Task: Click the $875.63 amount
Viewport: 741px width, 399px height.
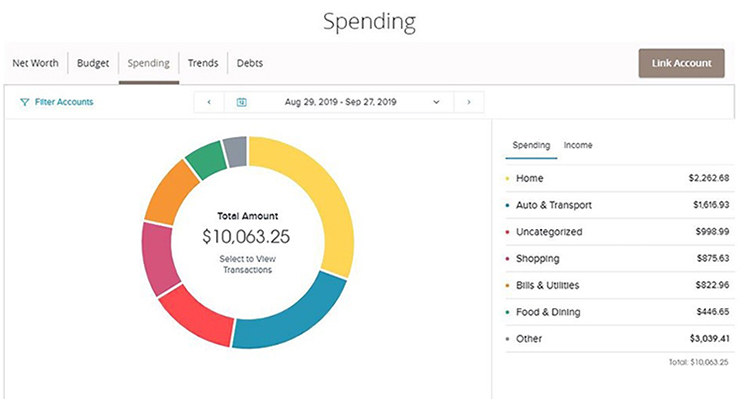Action: [713, 258]
